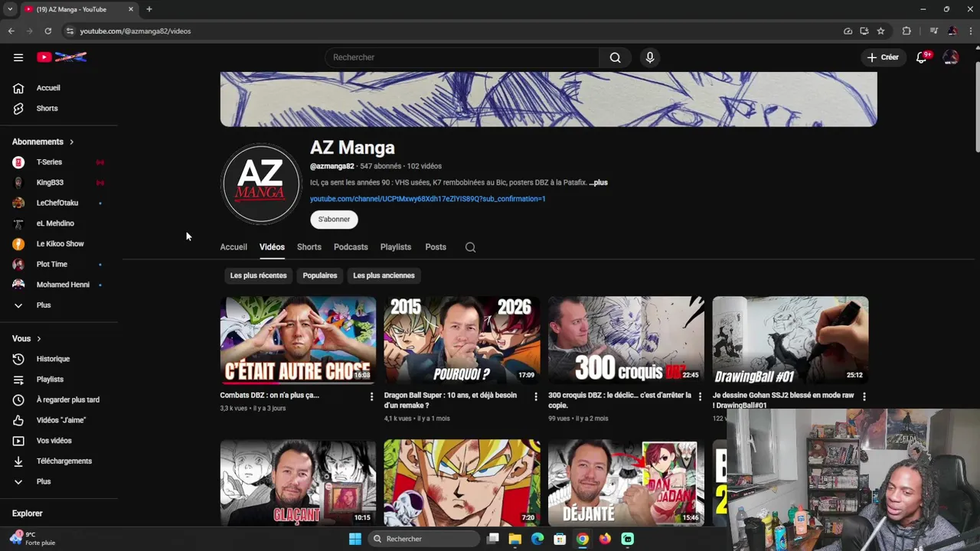This screenshot has width=980, height=551.
Task: Open the account avatar menu
Action: 951,57
